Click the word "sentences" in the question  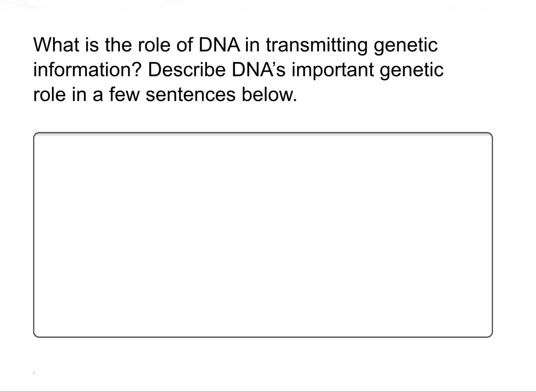coord(190,94)
